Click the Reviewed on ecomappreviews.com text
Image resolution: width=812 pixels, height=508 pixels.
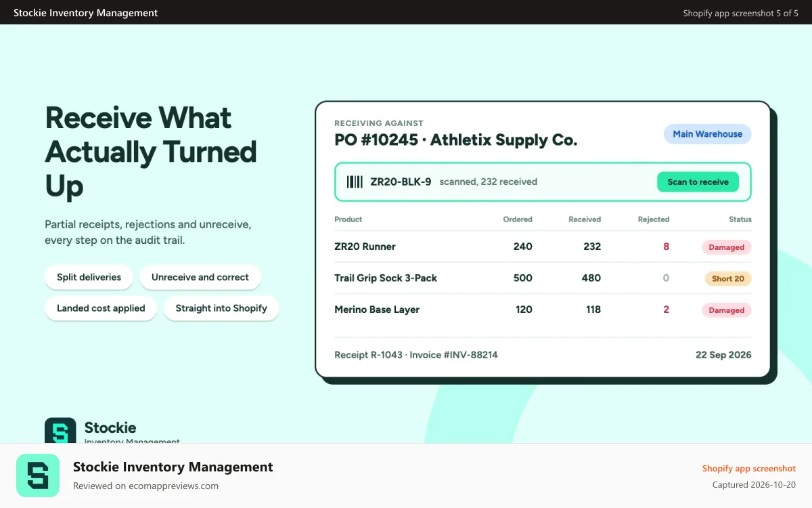click(145, 486)
